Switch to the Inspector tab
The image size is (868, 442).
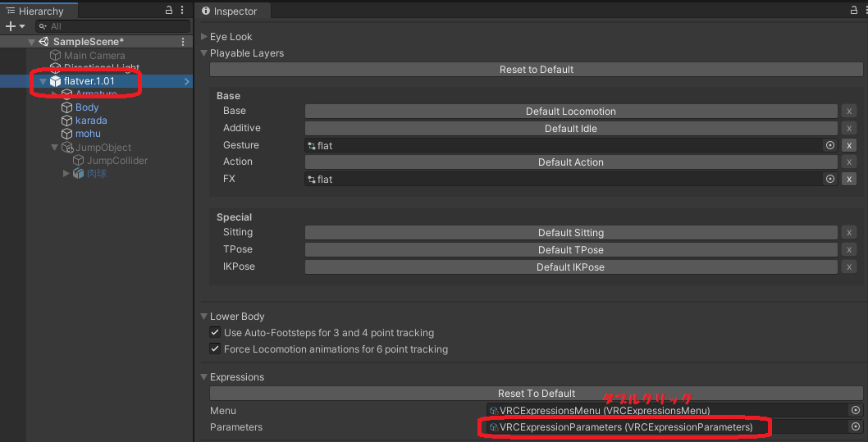pyautogui.click(x=231, y=11)
